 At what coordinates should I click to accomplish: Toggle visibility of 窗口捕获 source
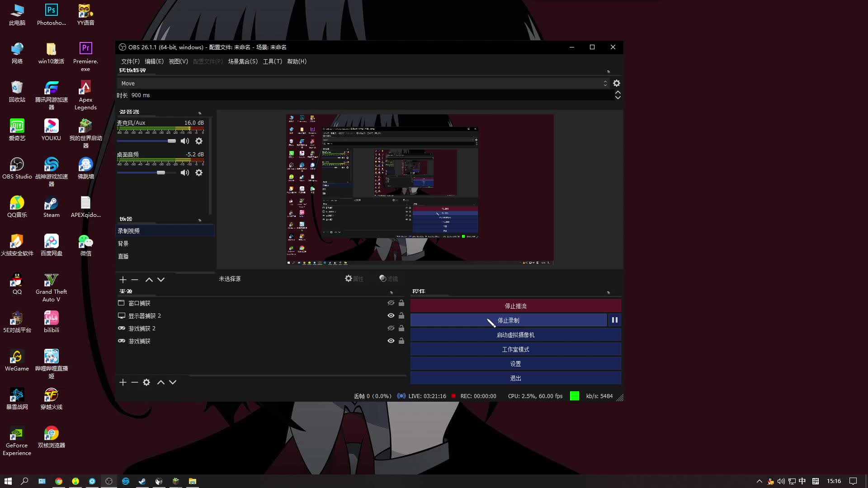coord(391,303)
